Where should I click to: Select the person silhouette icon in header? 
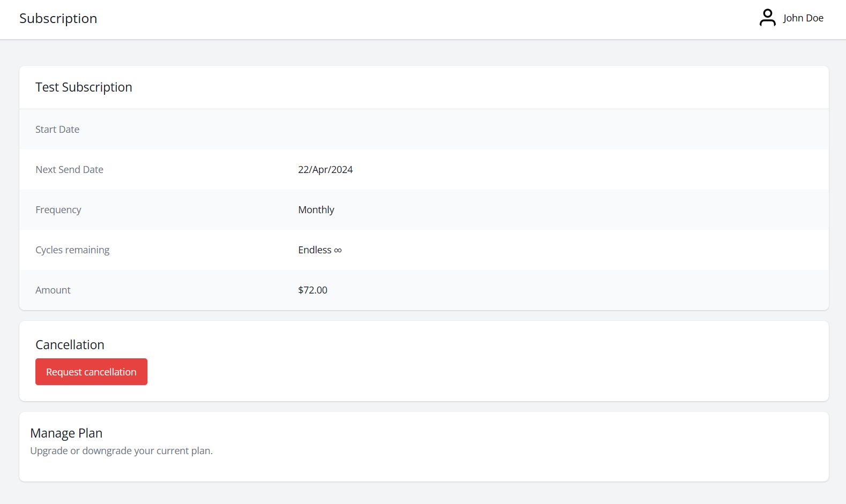click(768, 17)
